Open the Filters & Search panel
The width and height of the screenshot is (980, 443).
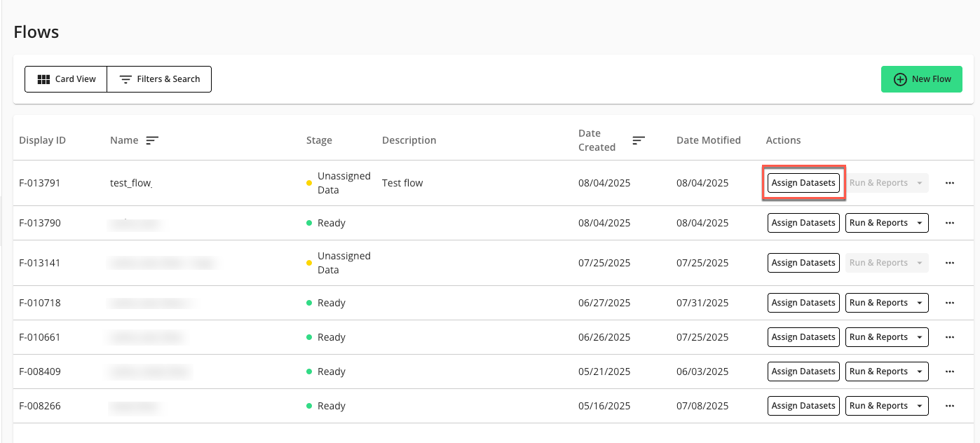click(159, 79)
